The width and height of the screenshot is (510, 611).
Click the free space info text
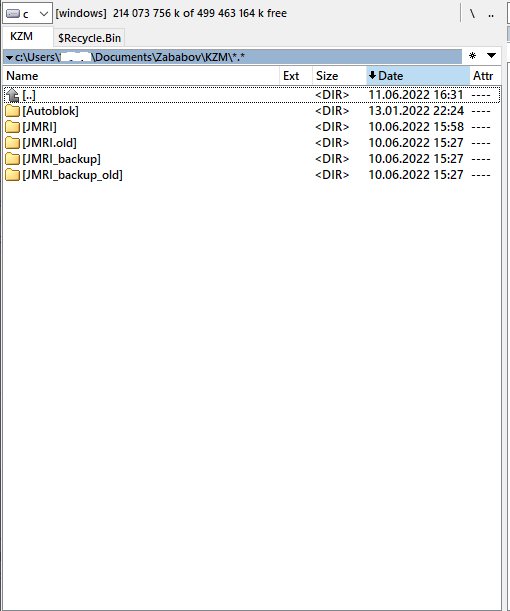[x=200, y=13]
